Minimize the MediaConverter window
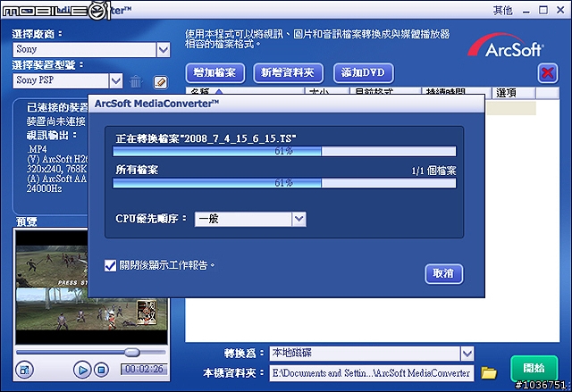Screen dimensions: 572x392 click(526, 11)
